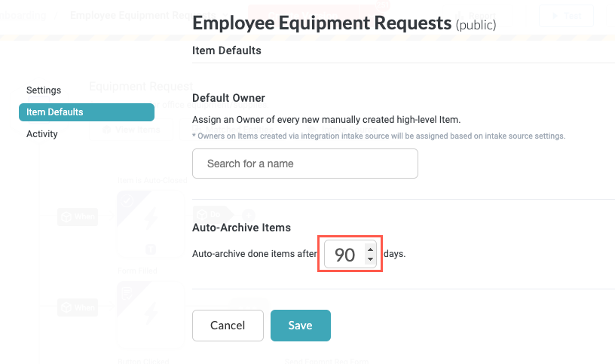Open the Employee Equipment Requests breadcrumb

[x=128, y=15]
